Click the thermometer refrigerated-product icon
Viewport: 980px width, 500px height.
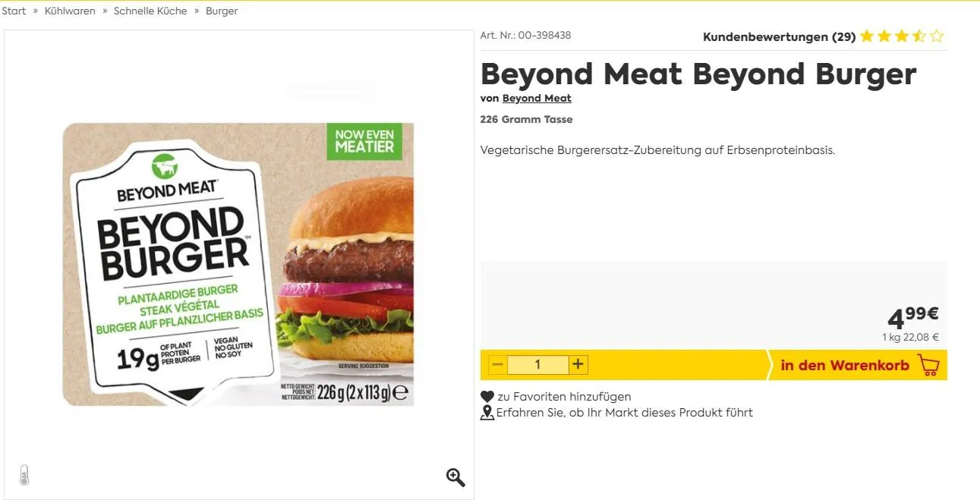tap(24, 475)
